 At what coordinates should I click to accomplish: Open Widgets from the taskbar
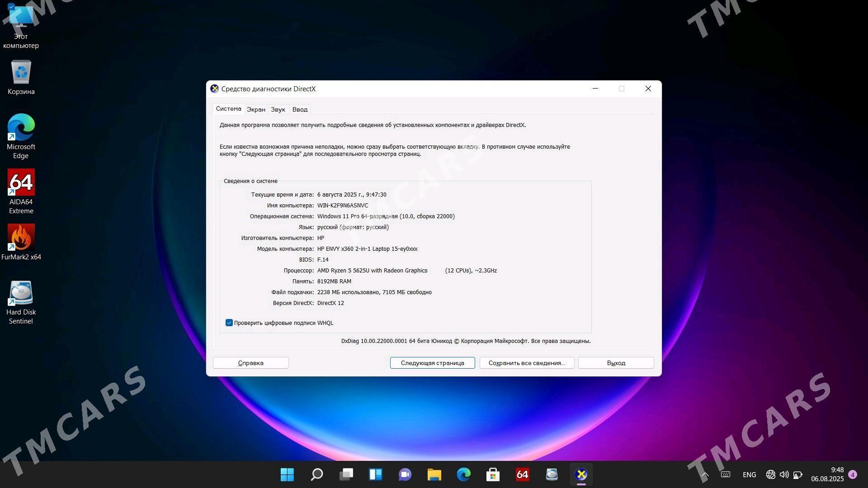376,474
